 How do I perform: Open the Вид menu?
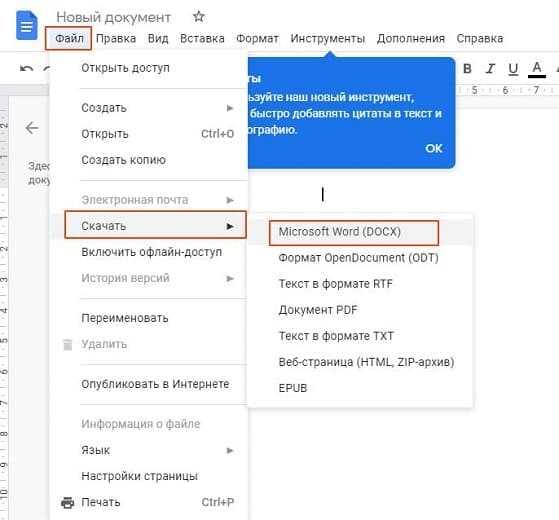click(x=158, y=38)
